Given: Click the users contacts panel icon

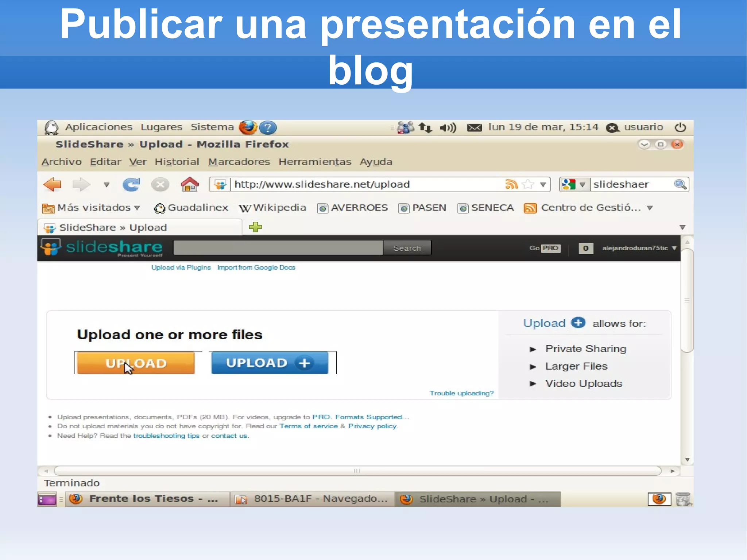Looking at the screenshot, I should 406,128.
